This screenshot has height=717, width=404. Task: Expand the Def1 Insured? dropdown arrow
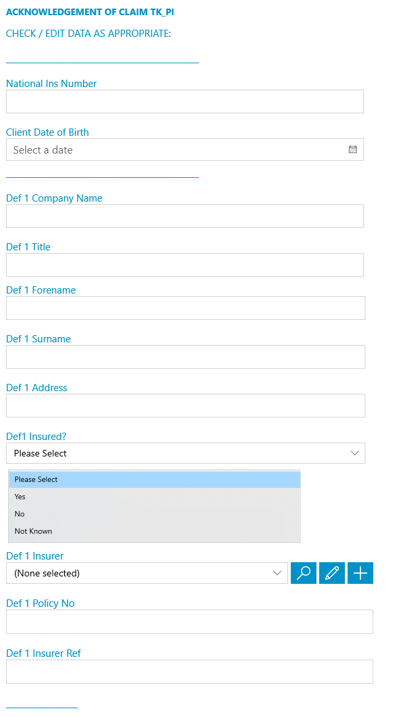[x=354, y=453]
